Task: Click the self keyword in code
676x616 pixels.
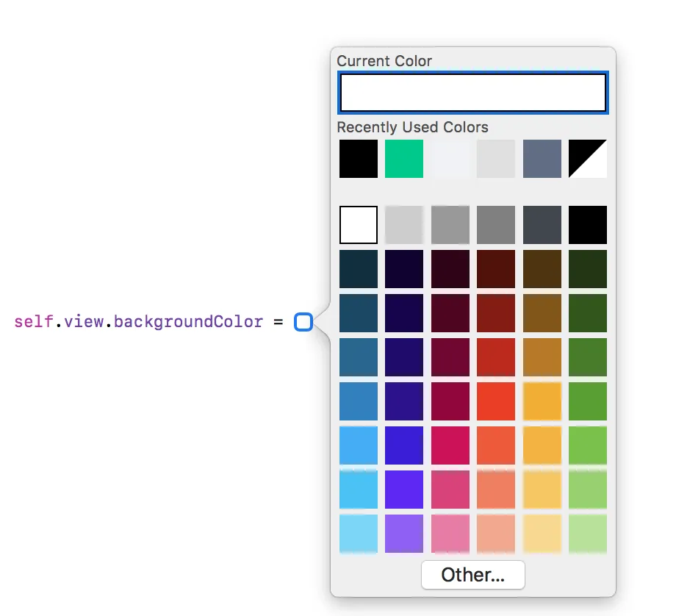Action: coord(34,322)
